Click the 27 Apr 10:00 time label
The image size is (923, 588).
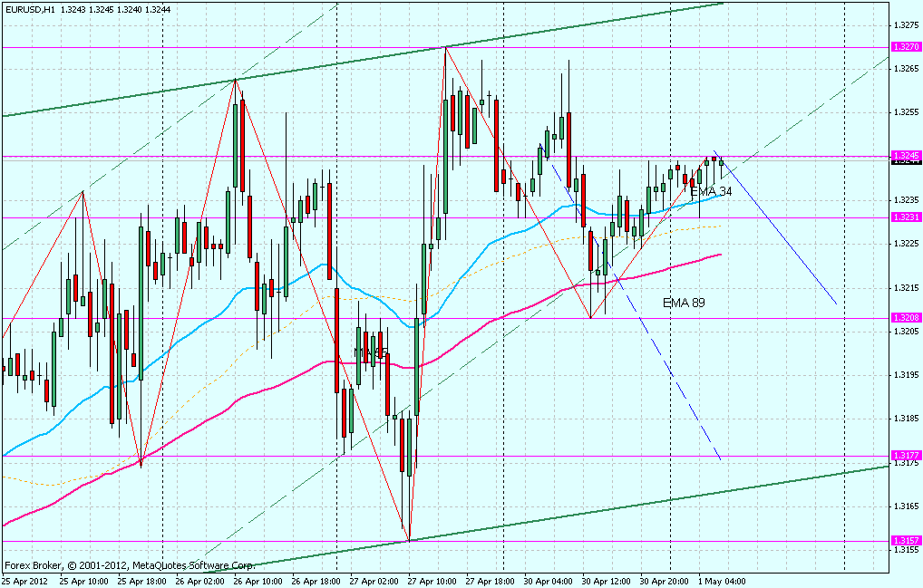(x=432, y=582)
